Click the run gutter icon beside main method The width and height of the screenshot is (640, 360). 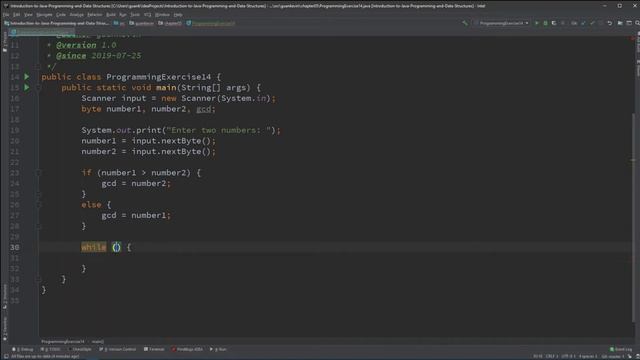pos(27,87)
